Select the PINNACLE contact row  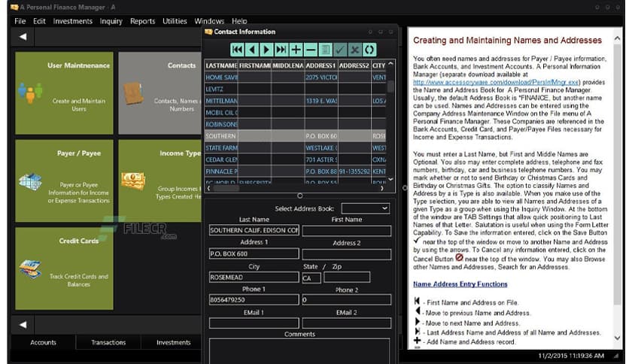(295, 171)
